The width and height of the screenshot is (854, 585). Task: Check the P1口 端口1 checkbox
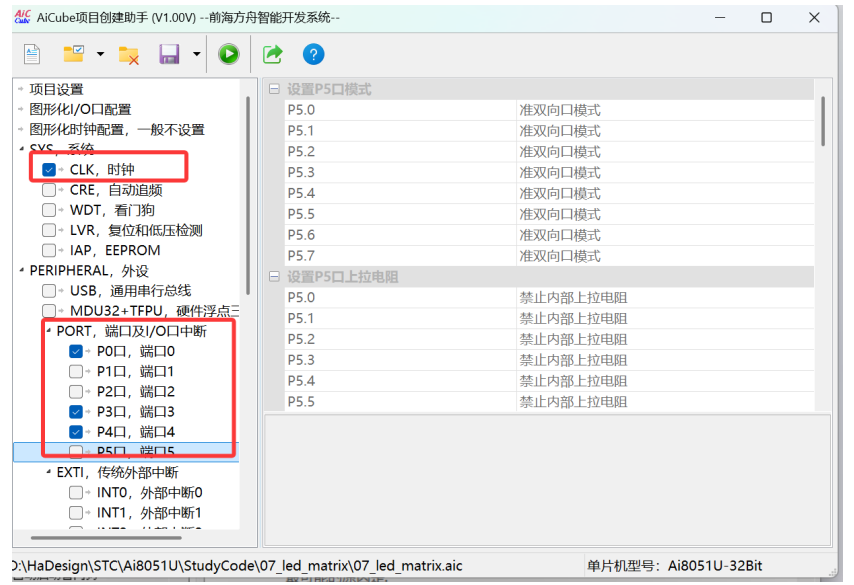coord(76,371)
